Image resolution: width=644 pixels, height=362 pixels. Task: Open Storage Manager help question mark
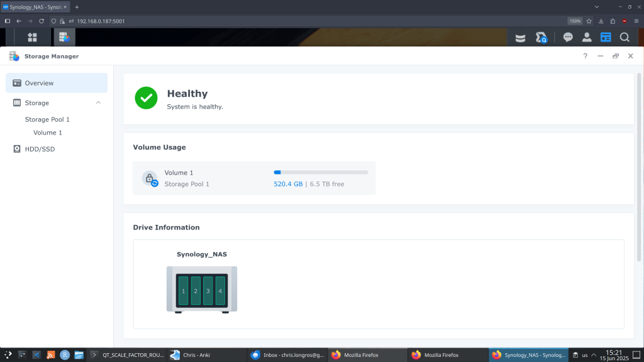[585, 56]
